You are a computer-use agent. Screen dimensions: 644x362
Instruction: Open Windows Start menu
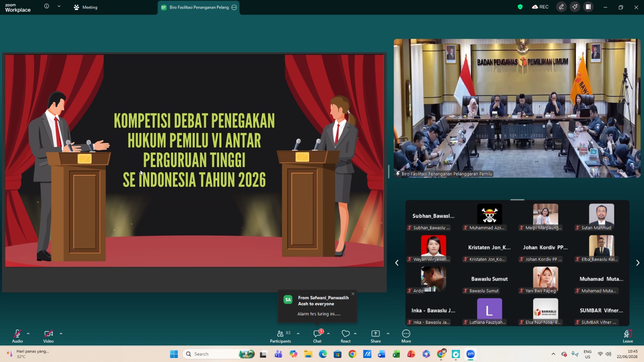tap(174, 354)
